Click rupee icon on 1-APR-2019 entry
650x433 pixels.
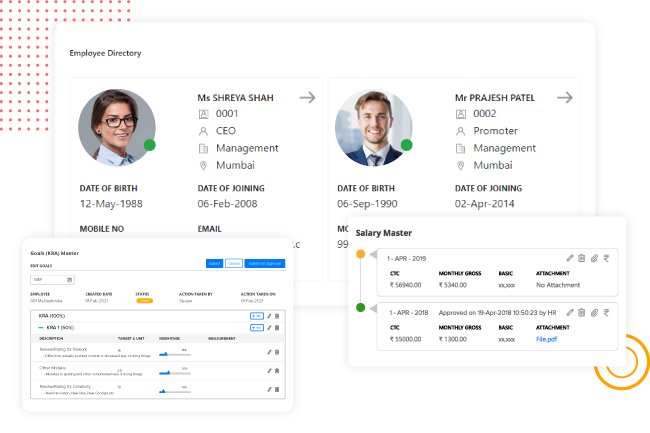pos(608,258)
